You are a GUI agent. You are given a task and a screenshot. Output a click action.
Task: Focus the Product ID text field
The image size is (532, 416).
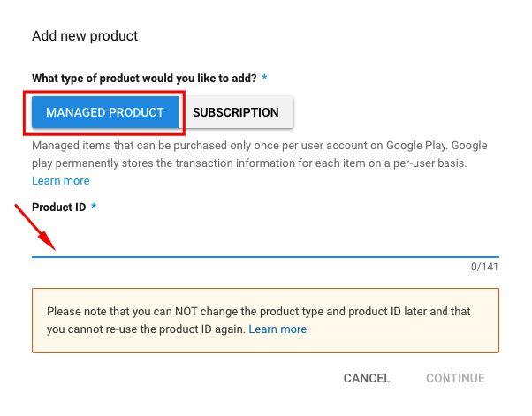[265, 240]
